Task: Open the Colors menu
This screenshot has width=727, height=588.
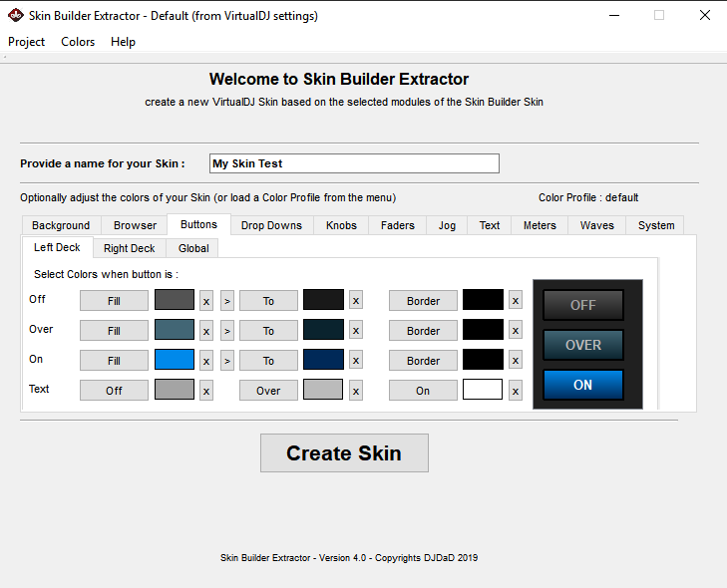Action: point(78,42)
